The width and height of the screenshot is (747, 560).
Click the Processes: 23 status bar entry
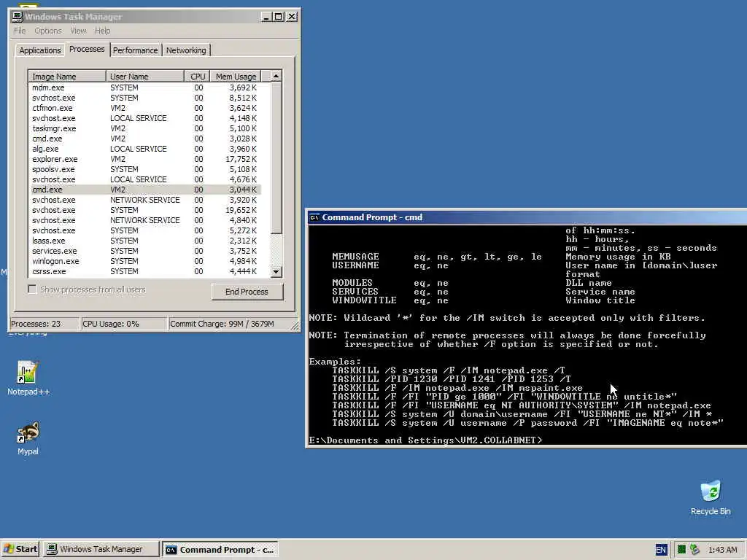click(44, 324)
